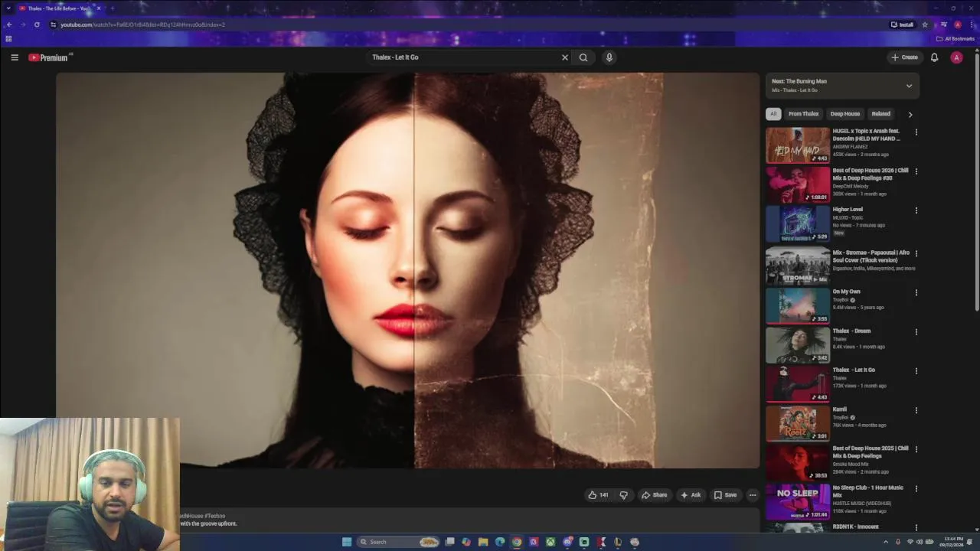
Task: Start voice search with microphone
Action: tap(609, 57)
